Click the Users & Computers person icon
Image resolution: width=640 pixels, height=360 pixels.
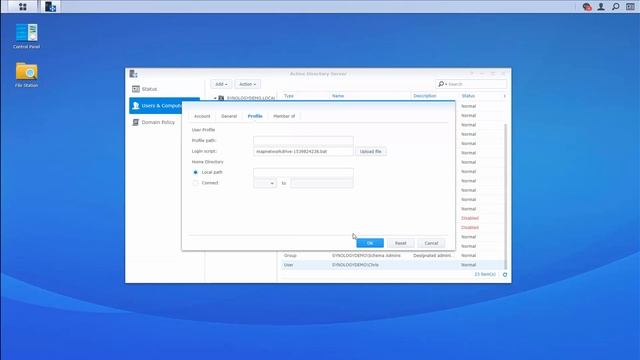coord(136,106)
